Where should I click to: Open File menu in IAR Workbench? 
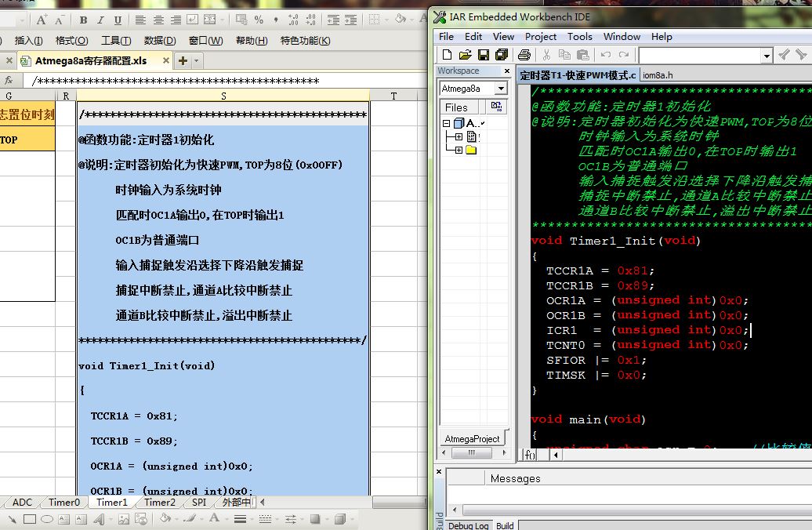point(446,37)
